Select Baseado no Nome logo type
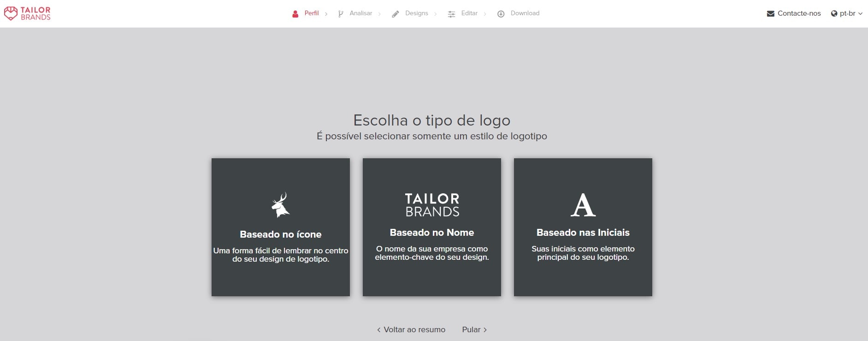The width and height of the screenshot is (868, 341). pyautogui.click(x=432, y=227)
